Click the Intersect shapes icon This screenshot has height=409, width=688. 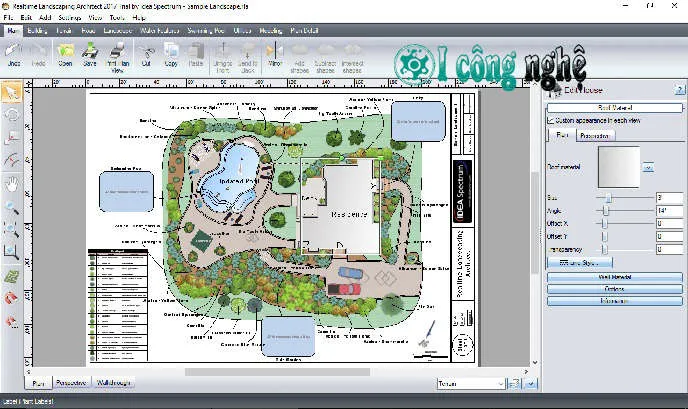pyautogui.click(x=352, y=57)
